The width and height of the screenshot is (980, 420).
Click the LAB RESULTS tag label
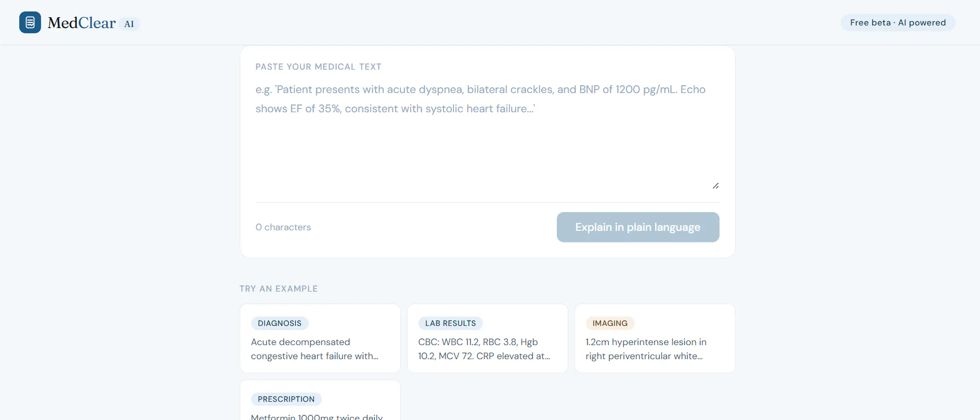coord(451,323)
